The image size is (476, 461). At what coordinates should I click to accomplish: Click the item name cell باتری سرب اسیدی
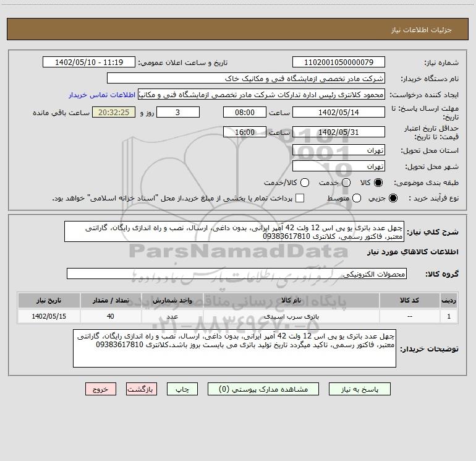[291, 316]
